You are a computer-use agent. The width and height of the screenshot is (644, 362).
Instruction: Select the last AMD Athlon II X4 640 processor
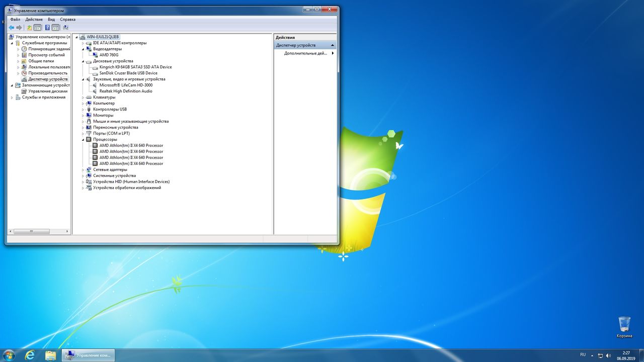point(131,163)
